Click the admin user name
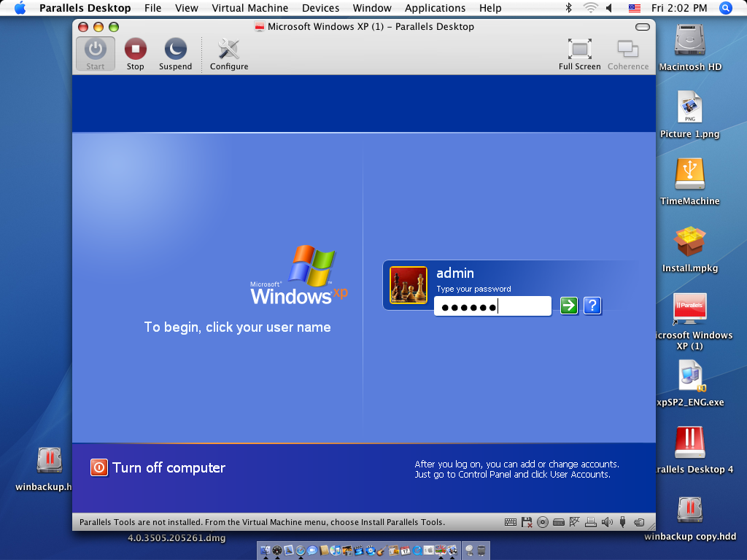 [x=455, y=273]
